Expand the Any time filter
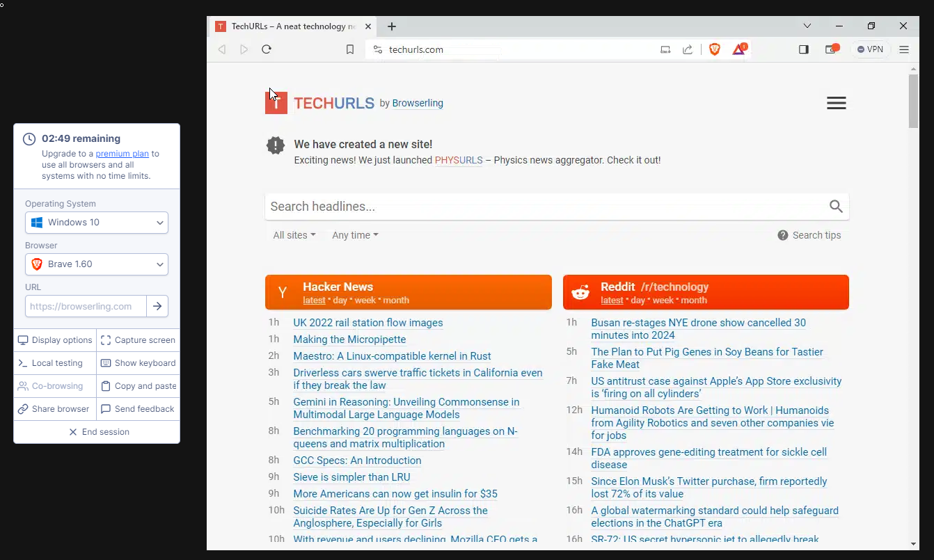Image resolution: width=934 pixels, height=560 pixels. (354, 235)
